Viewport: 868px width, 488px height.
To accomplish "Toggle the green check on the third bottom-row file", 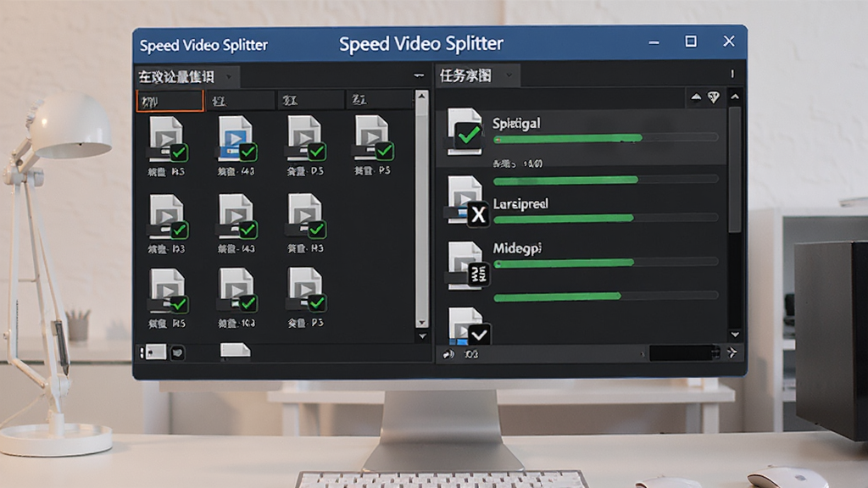I will coord(317,303).
